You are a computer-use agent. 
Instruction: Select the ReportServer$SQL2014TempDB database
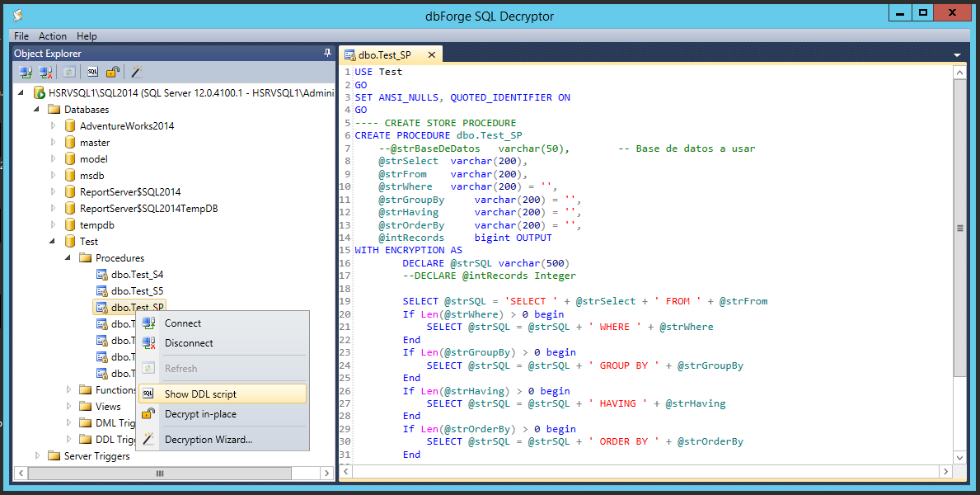[148, 209]
